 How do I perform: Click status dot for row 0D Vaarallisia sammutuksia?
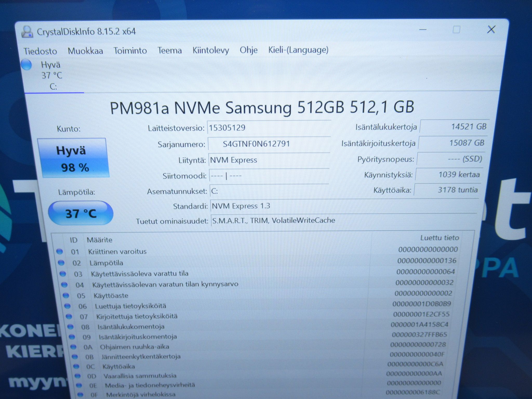point(77,376)
